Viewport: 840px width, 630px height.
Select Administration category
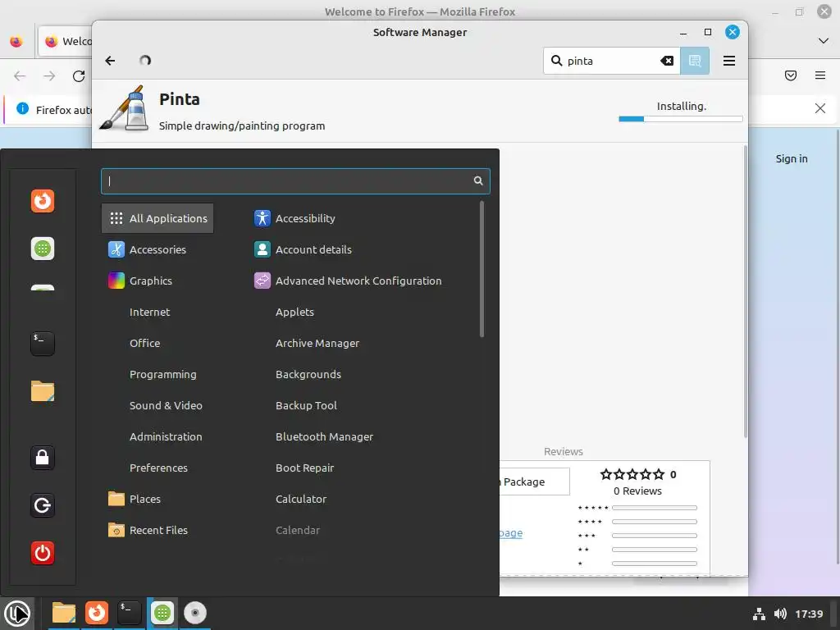tap(157, 436)
